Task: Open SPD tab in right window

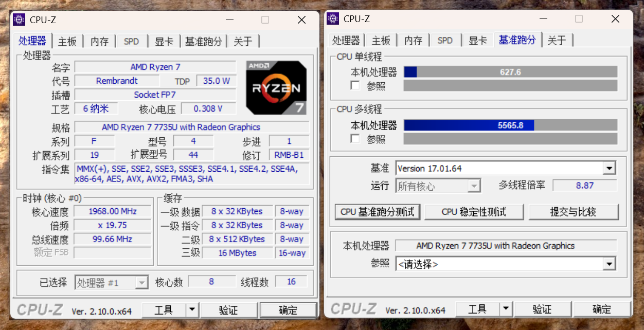Action: tap(445, 41)
